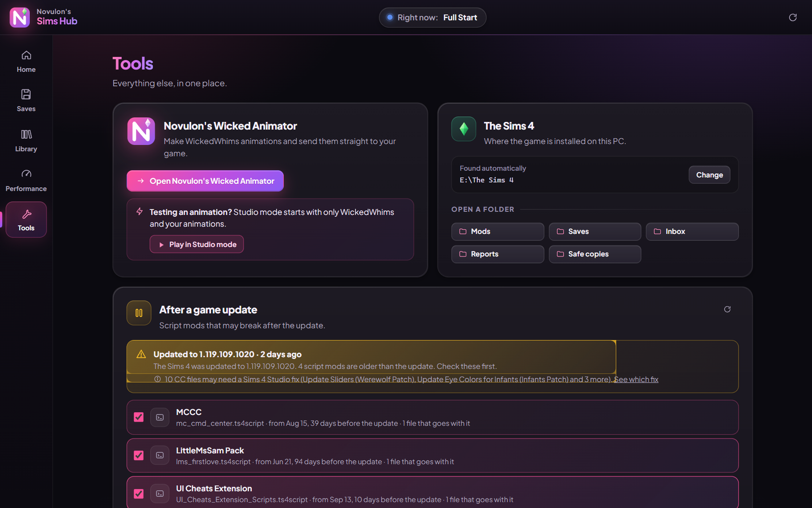
Task: Click The Sims 4 plumbob icon
Action: [x=464, y=129]
